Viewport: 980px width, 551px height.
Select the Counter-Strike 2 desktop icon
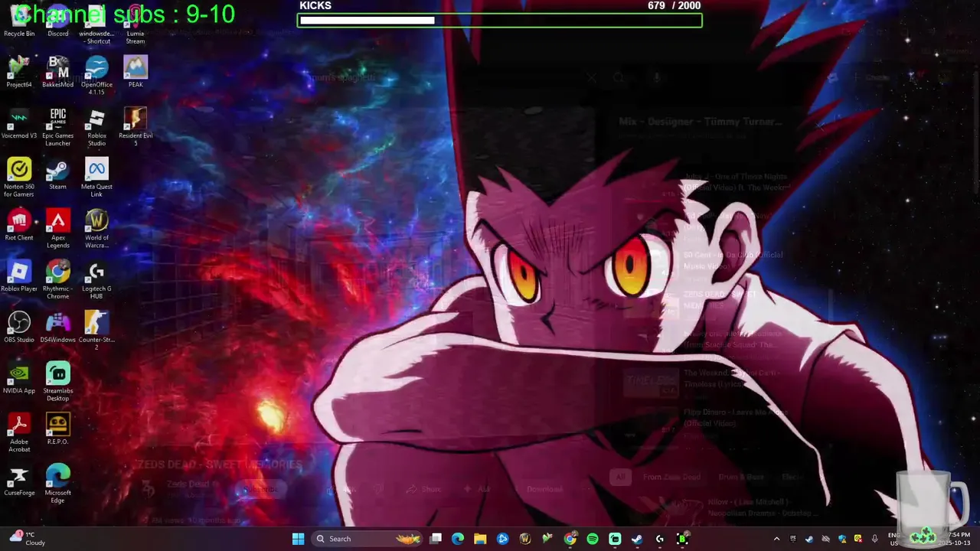coord(96,331)
